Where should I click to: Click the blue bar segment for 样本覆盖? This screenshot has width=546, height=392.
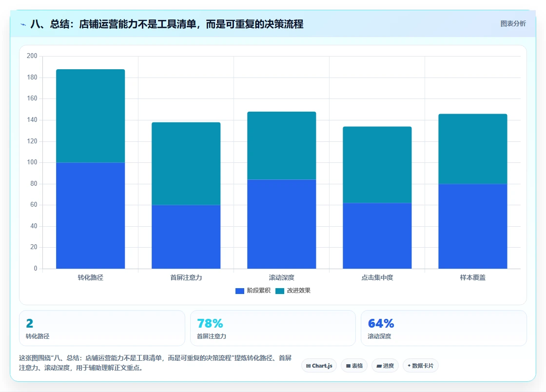(x=473, y=226)
